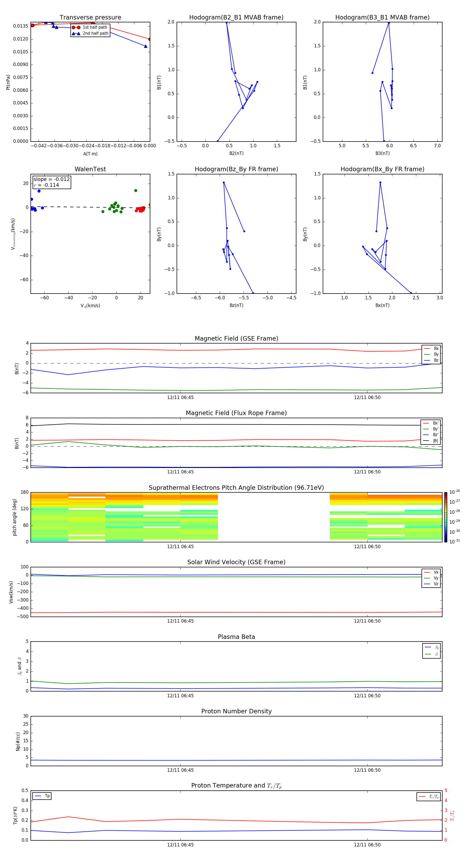Click the 10^-31 colorbar label
The image size is (473, 868).
pos(455,542)
